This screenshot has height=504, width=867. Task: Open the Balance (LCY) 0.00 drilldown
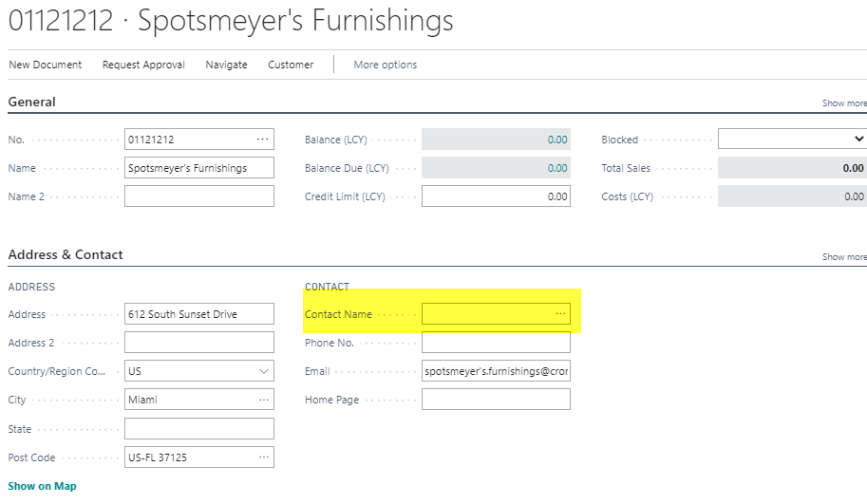click(557, 140)
